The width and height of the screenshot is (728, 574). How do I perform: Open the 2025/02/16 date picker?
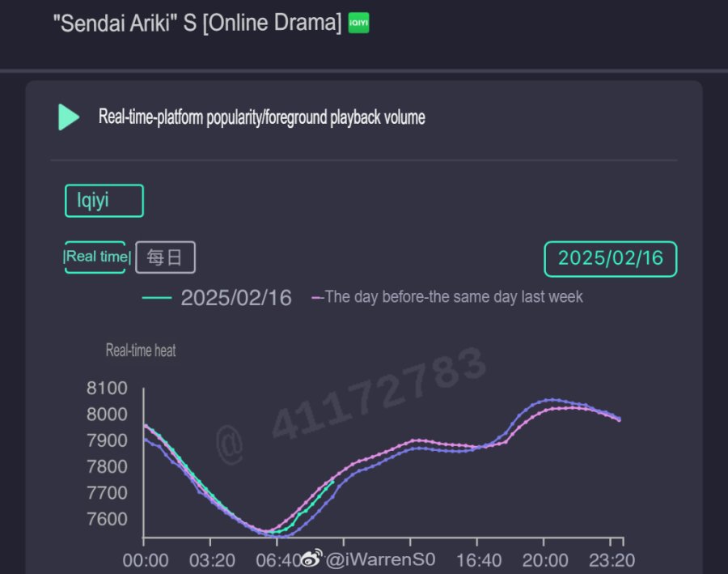610,258
